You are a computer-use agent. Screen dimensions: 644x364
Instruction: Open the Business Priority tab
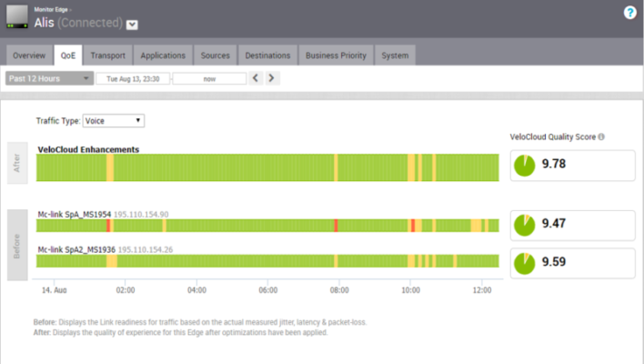click(x=336, y=56)
